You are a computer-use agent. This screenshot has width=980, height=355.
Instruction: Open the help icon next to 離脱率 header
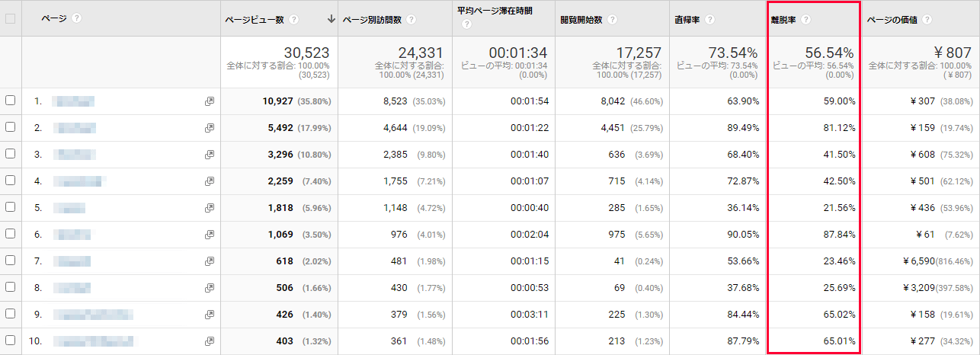pyautogui.click(x=805, y=20)
